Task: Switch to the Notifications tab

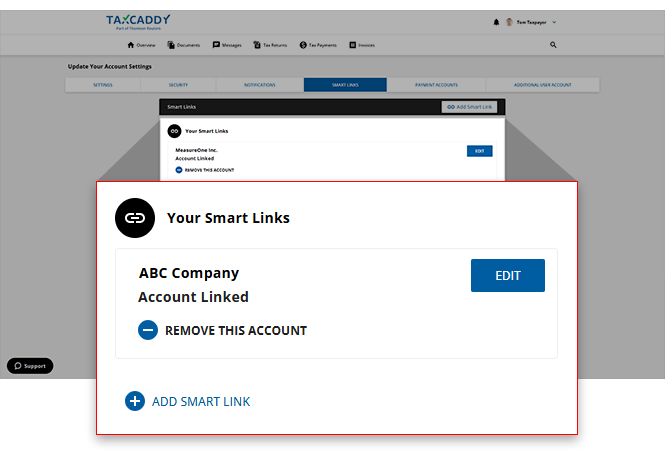Action: (260, 85)
